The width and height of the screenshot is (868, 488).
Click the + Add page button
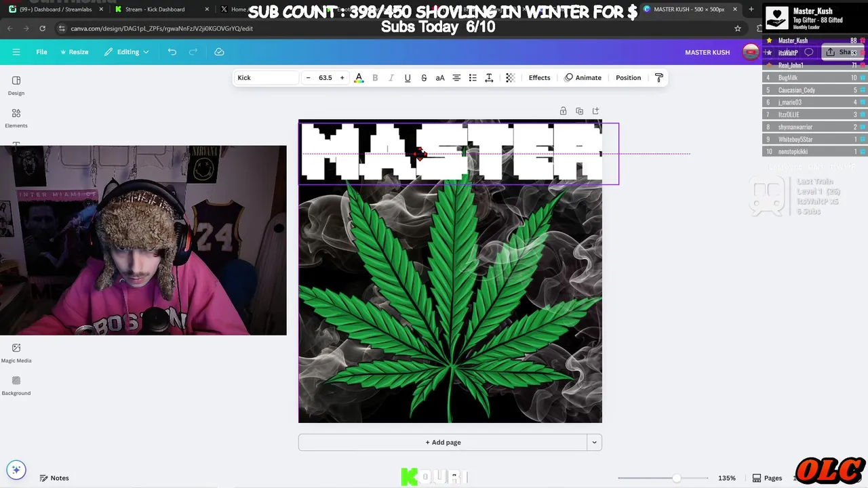point(443,443)
